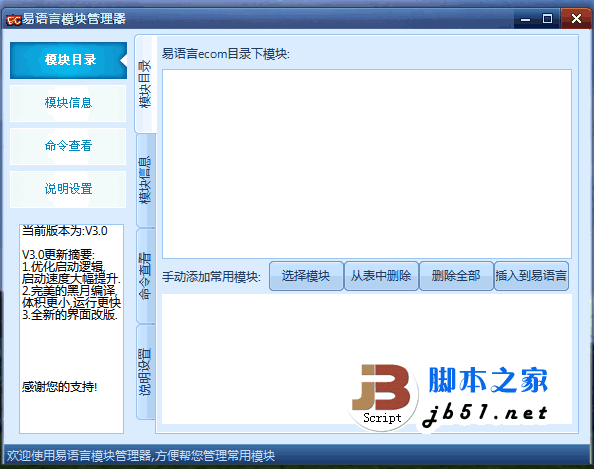Click the 插入到易语言 button
The height and width of the screenshot is (469, 594).
[x=531, y=276]
